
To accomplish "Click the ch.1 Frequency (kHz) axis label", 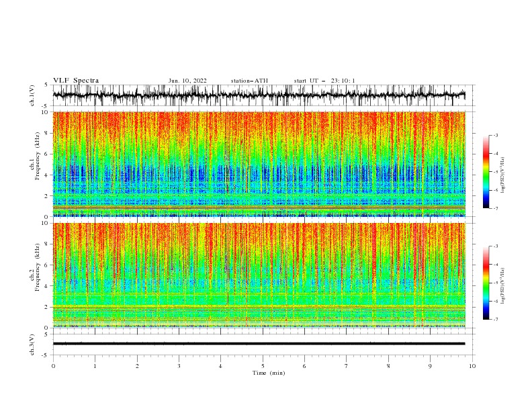I will click(x=35, y=156).
